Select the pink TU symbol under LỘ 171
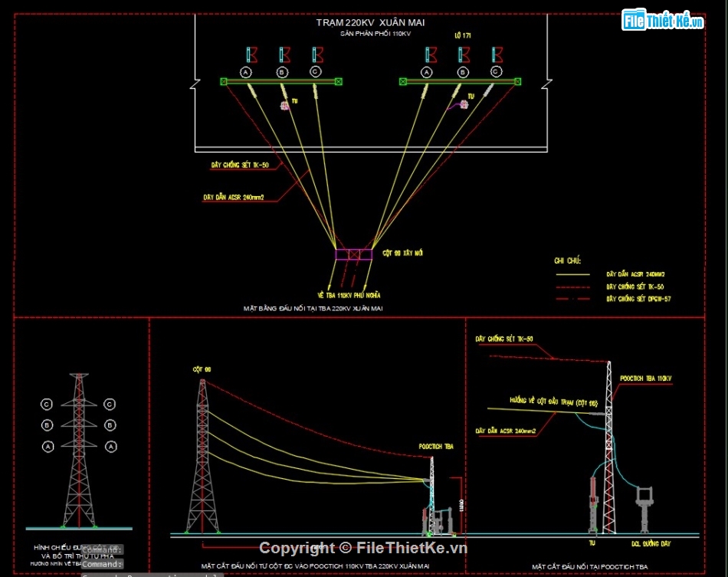The width and height of the screenshot is (728, 577). pos(464,106)
